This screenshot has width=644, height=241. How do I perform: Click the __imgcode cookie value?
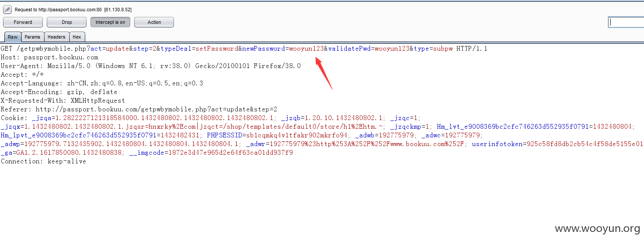pyautogui.click(x=231, y=153)
